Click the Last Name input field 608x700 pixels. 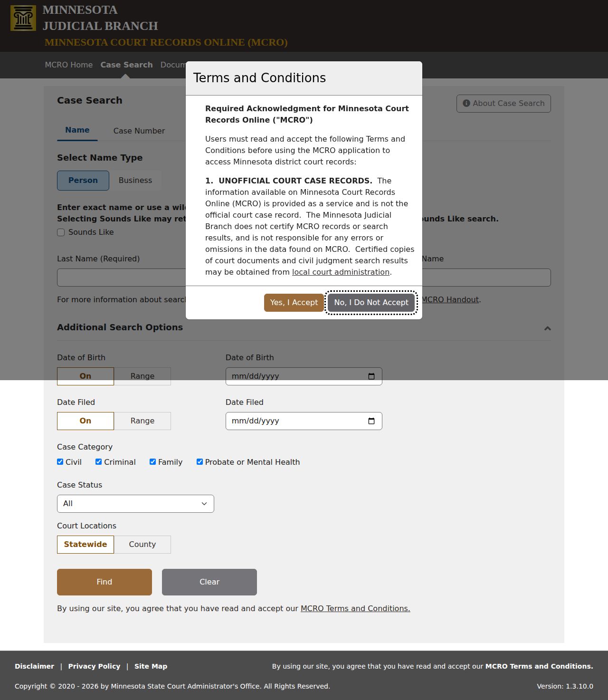click(x=121, y=278)
